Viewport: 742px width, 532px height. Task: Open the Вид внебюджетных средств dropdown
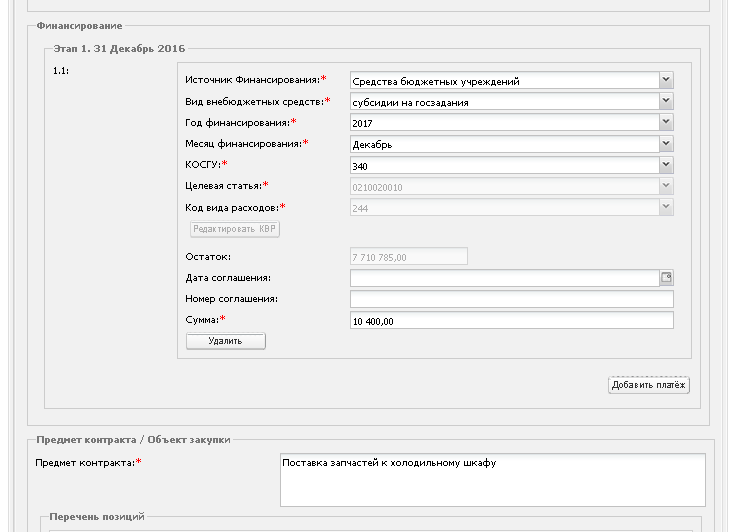[x=666, y=102]
